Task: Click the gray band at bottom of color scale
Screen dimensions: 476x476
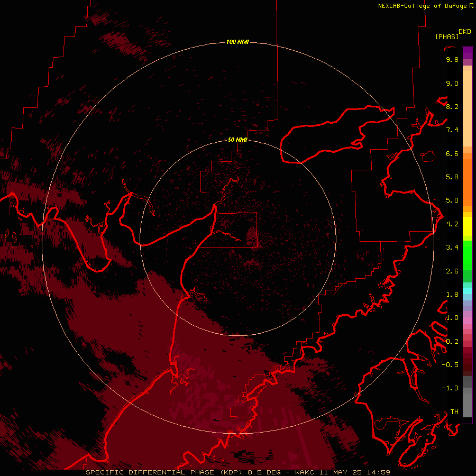Action: click(467, 397)
